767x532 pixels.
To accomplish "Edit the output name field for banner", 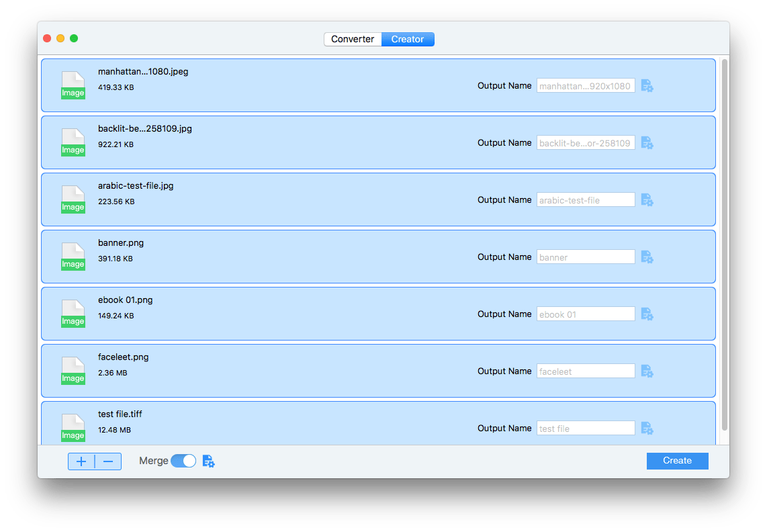I will tap(585, 257).
